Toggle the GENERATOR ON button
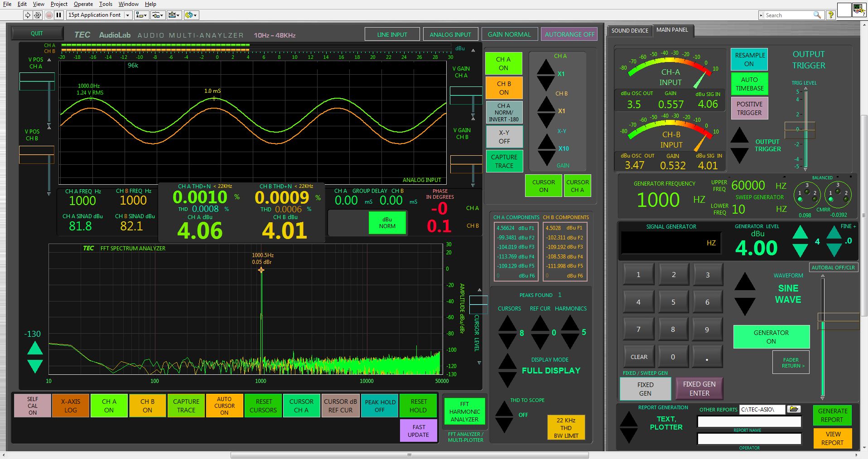The width and height of the screenshot is (868, 459). point(771,337)
